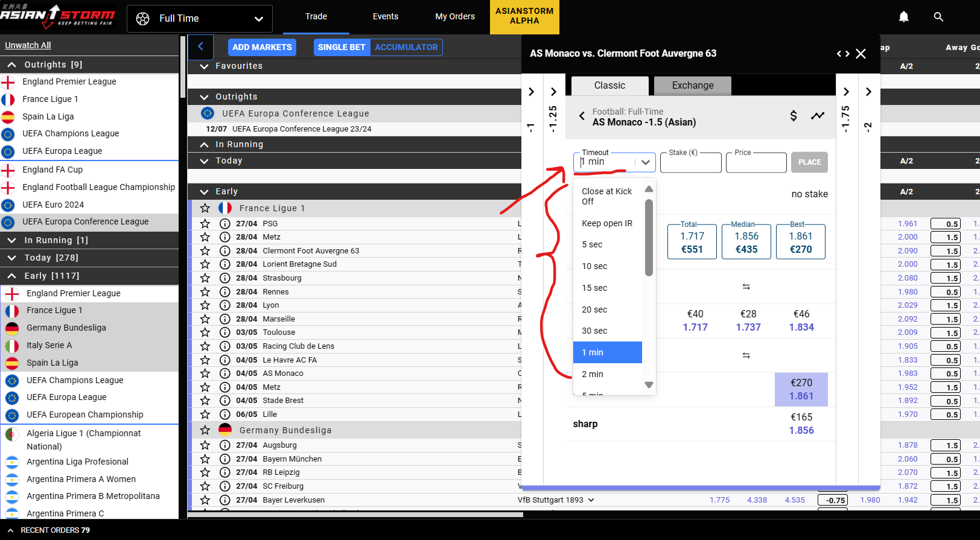This screenshot has width=980, height=540.
Task: Select the Exchange bet tab
Action: click(x=693, y=86)
